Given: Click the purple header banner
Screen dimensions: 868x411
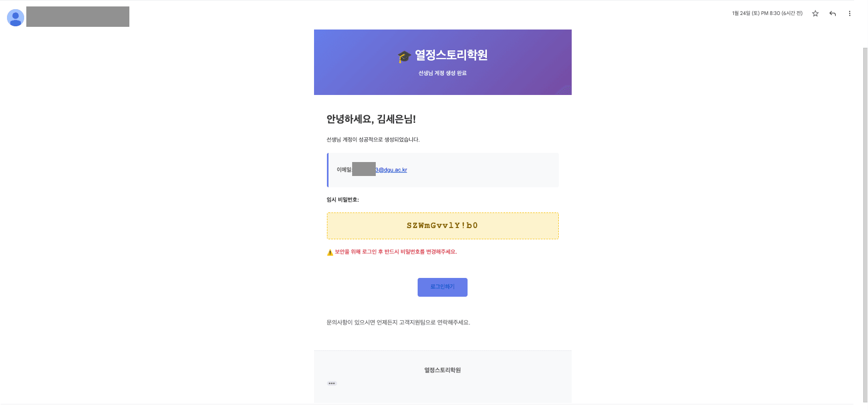Looking at the screenshot, I should pyautogui.click(x=442, y=62).
